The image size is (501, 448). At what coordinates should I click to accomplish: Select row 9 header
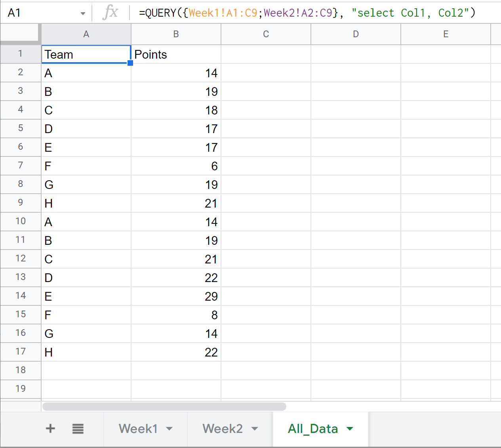click(x=21, y=203)
